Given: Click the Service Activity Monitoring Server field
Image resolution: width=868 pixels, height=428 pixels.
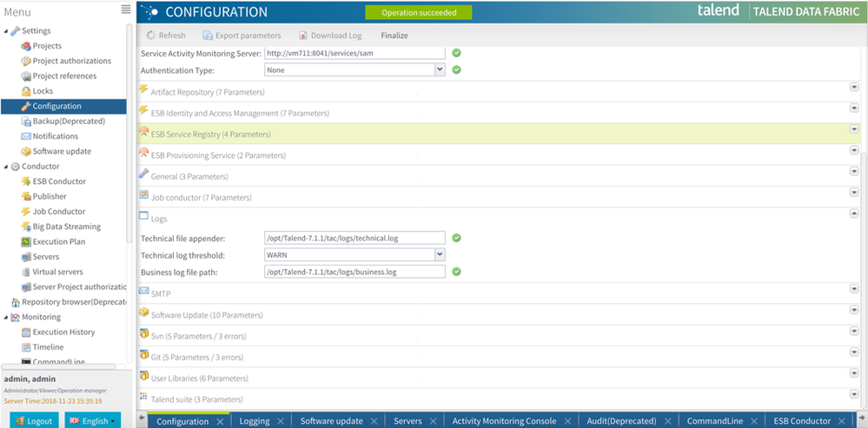Looking at the screenshot, I should pyautogui.click(x=354, y=53).
